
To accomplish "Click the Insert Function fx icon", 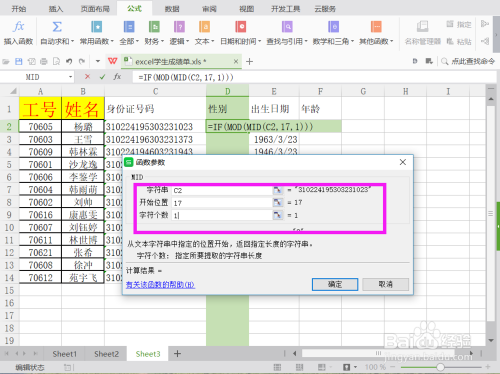I will (x=18, y=27).
